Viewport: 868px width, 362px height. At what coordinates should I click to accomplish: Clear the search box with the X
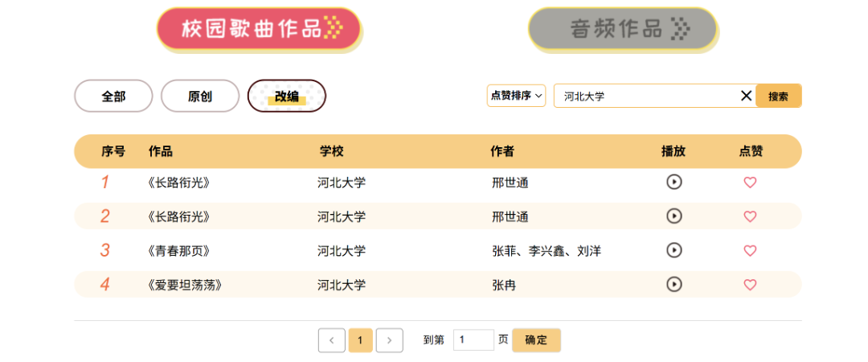[746, 96]
